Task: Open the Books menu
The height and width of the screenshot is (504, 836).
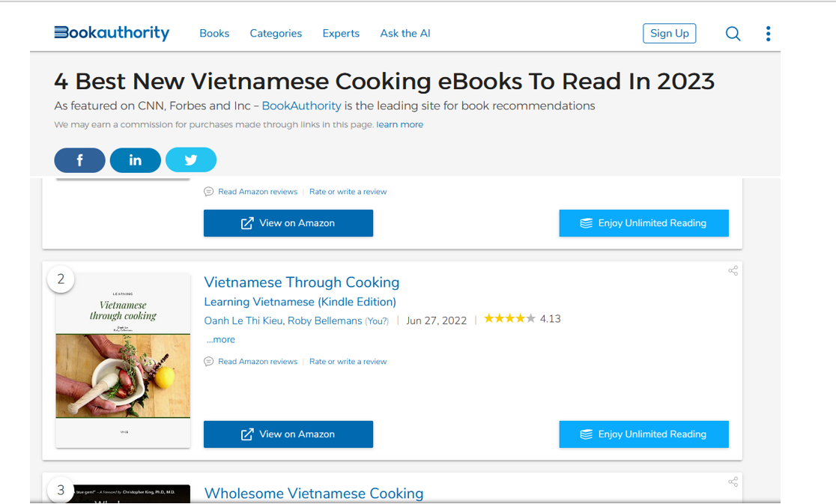Action: coord(214,33)
